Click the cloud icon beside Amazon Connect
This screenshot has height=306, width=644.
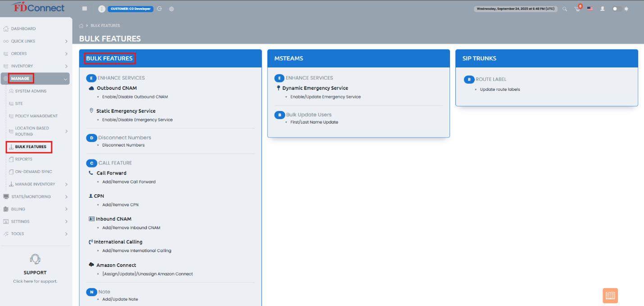(91, 265)
